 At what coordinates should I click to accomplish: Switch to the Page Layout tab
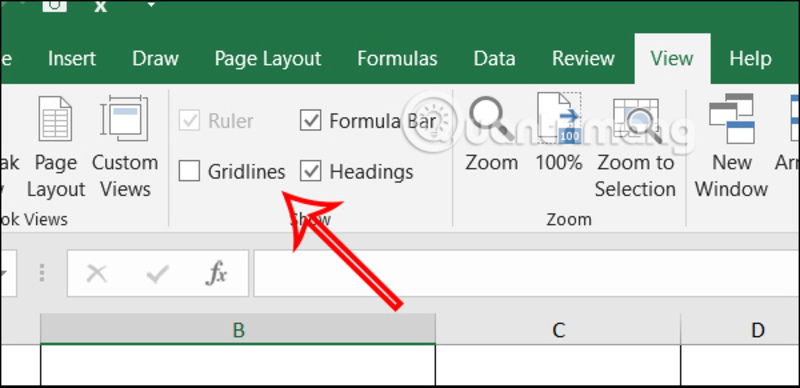(x=268, y=59)
